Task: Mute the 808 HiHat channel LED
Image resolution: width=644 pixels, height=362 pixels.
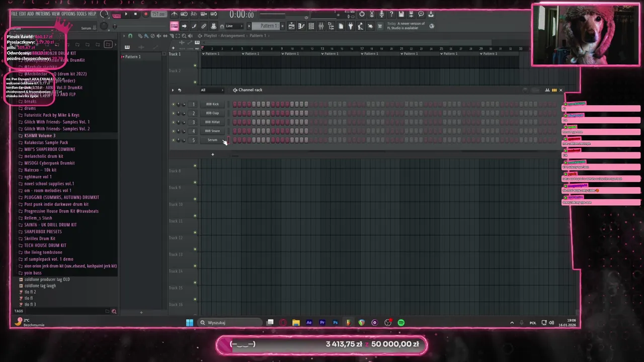Action: click(173, 122)
